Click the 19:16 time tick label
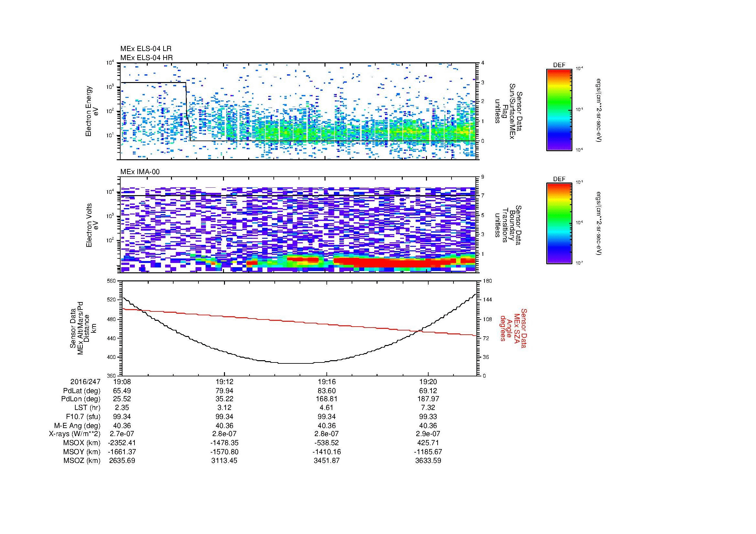 [x=326, y=382]
